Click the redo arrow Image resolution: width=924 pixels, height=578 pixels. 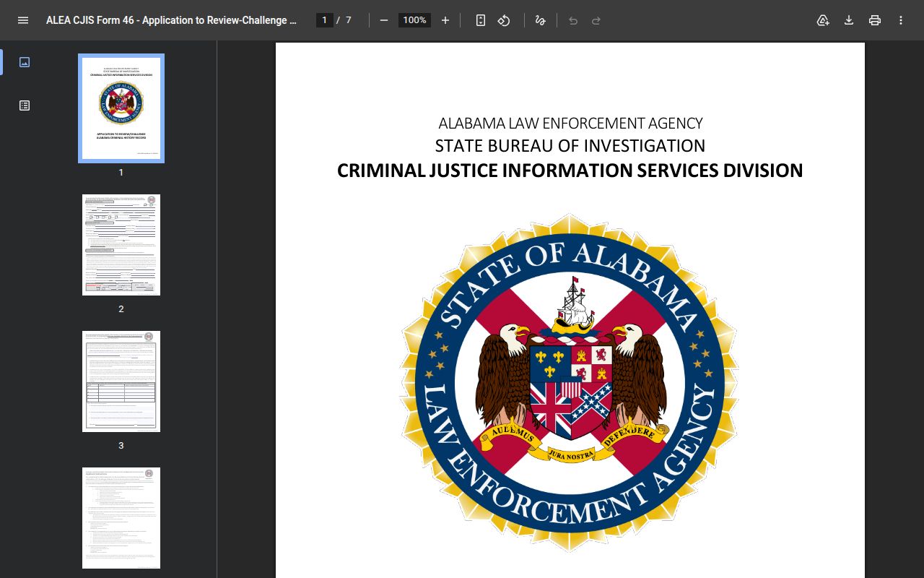coord(596,20)
